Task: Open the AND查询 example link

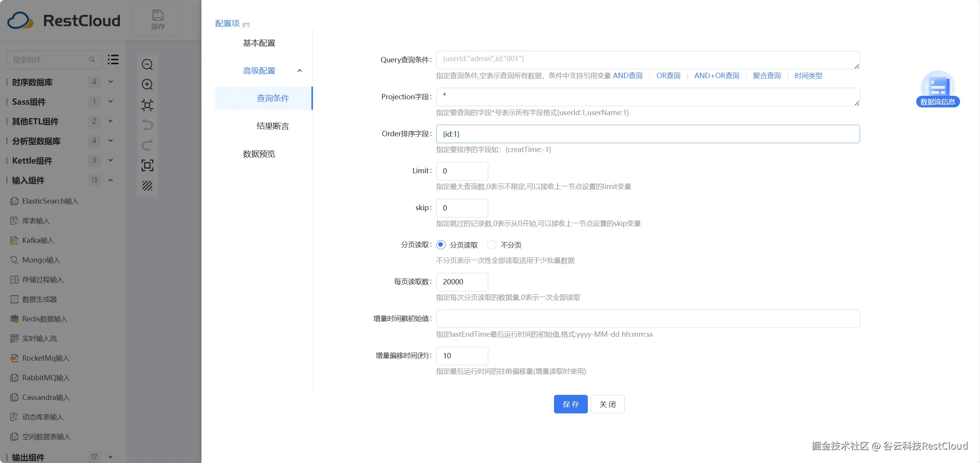Action: (627, 76)
